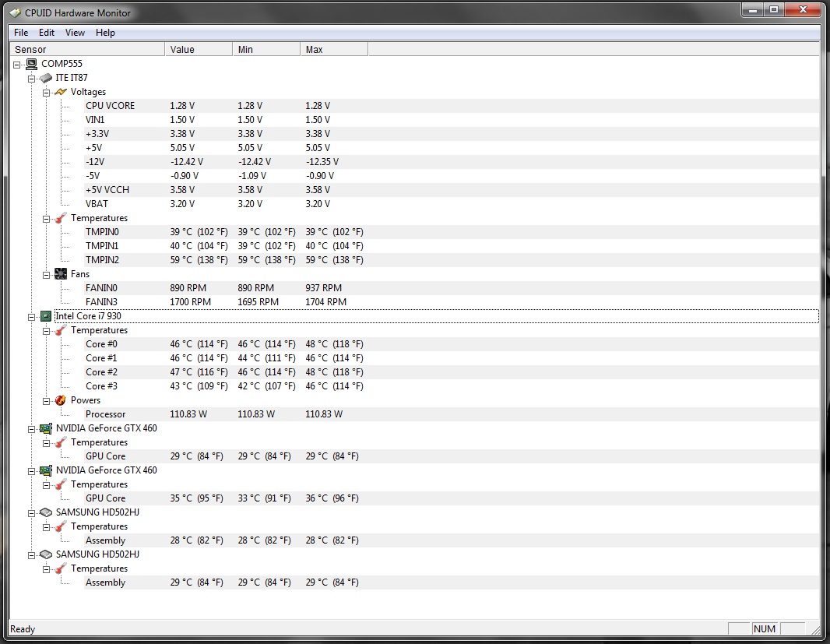Click the first SAMSUNG HD502HJ drive icon
Viewport: 830px width, 644px height.
tap(46, 512)
